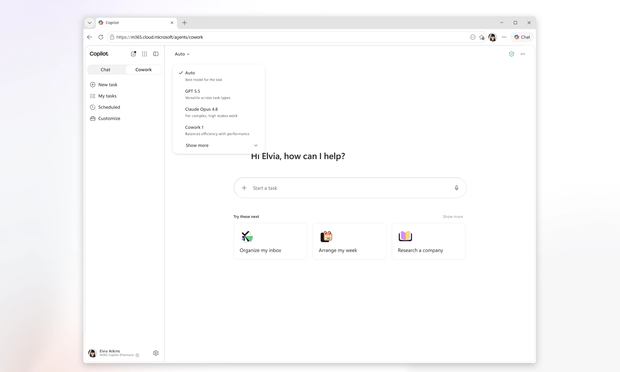The width and height of the screenshot is (620, 372).
Task: Click the info icon next to M365 Copilot label
Action: pos(137,355)
